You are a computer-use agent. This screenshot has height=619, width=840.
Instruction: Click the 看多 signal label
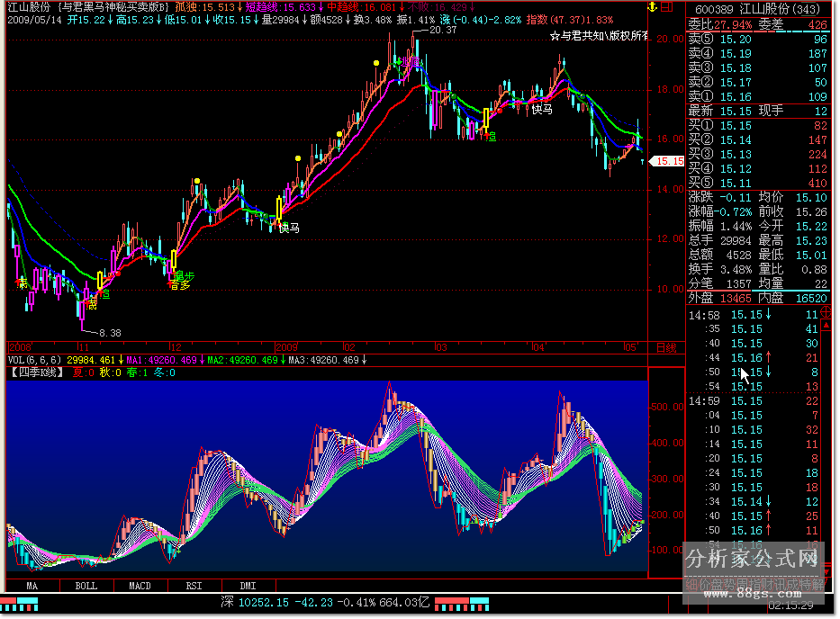pyautogui.click(x=181, y=285)
